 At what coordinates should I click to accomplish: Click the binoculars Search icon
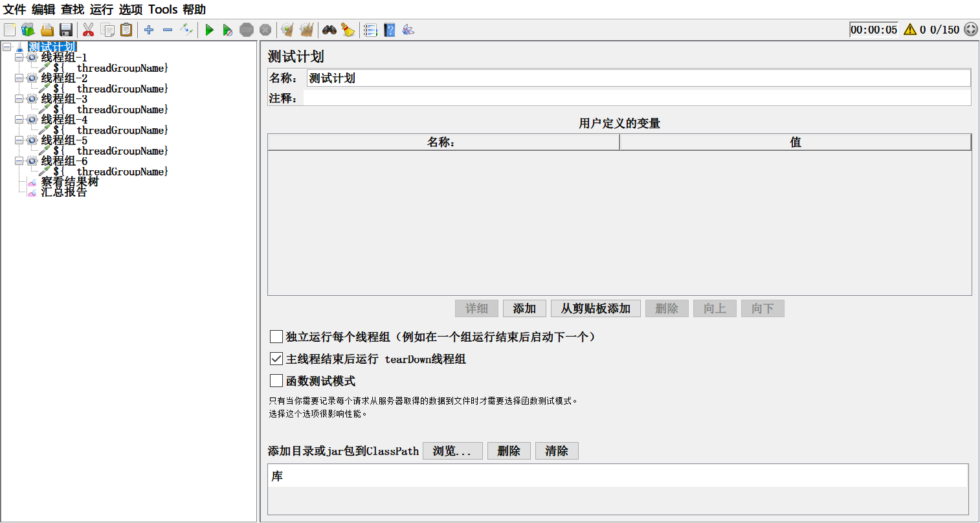tap(329, 30)
